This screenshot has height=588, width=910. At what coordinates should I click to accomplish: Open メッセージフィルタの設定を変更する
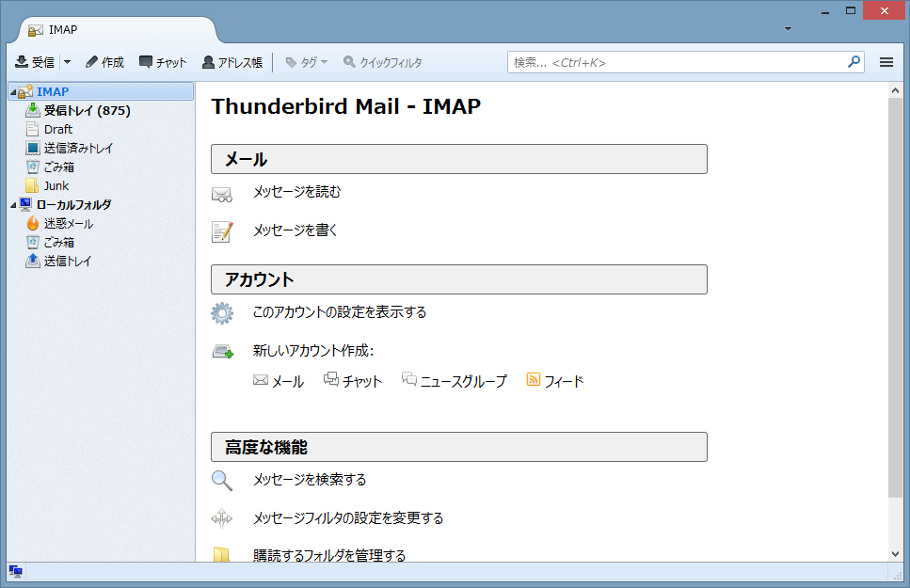(x=347, y=517)
